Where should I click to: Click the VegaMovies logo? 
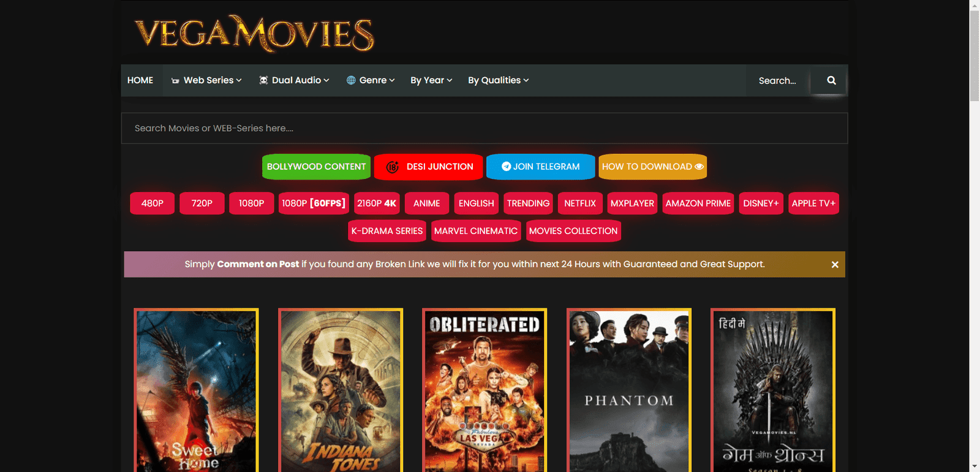point(254,34)
